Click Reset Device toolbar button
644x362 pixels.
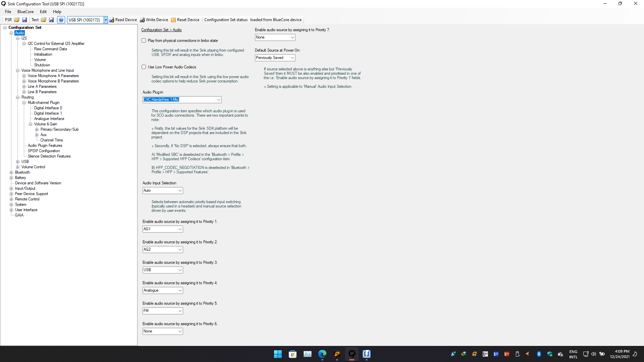point(185,20)
